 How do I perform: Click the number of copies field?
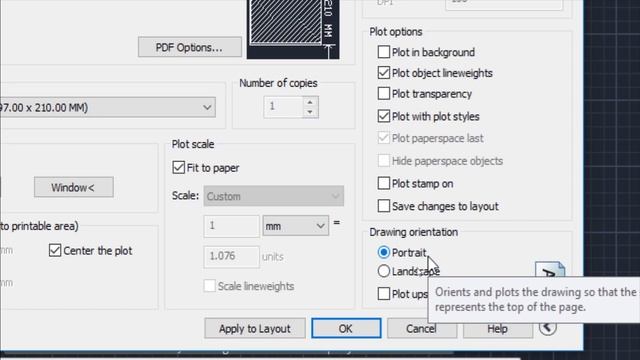click(284, 107)
